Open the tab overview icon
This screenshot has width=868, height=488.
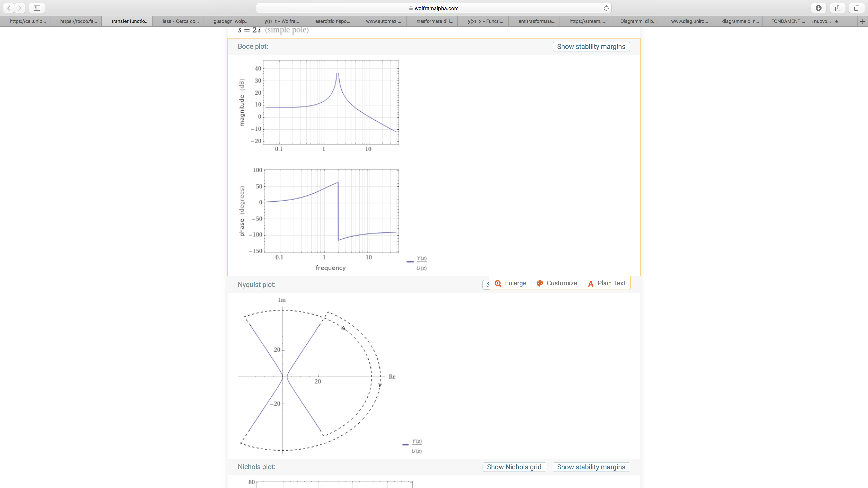tap(857, 8)
